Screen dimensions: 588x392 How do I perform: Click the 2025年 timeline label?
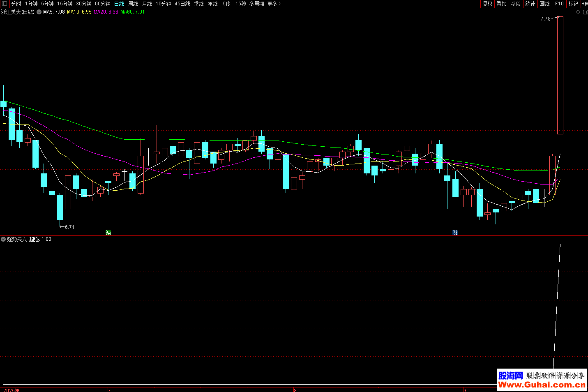click(x=12, y=390)
